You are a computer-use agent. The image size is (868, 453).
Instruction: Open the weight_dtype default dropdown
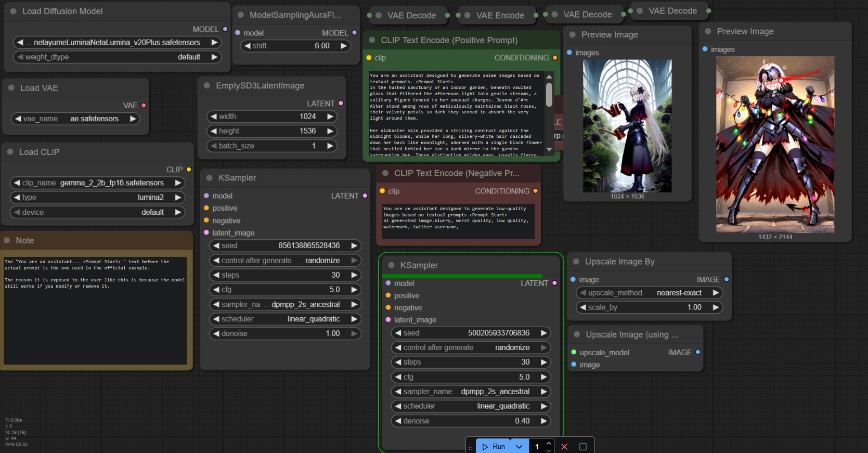point(117,57)
